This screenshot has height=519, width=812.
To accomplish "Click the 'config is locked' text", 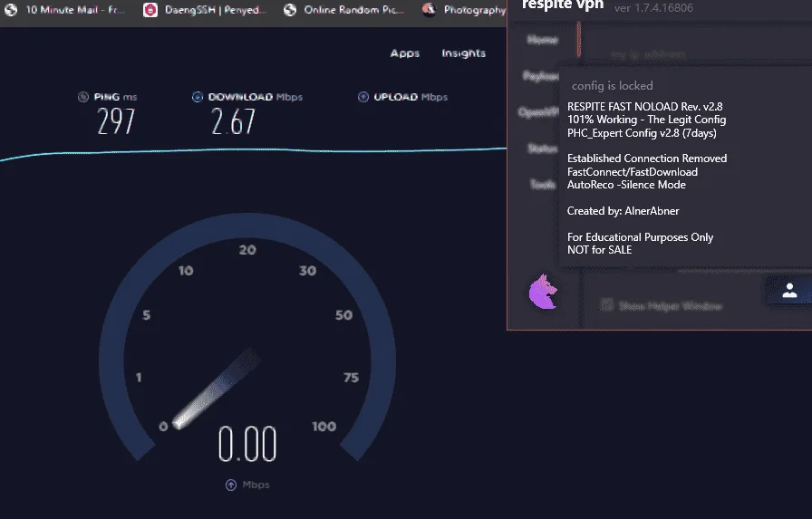I will [612, 86].
